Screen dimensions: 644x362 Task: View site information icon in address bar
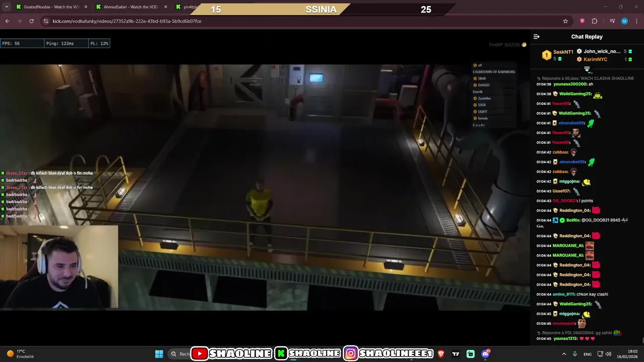(x=46, y=21)
